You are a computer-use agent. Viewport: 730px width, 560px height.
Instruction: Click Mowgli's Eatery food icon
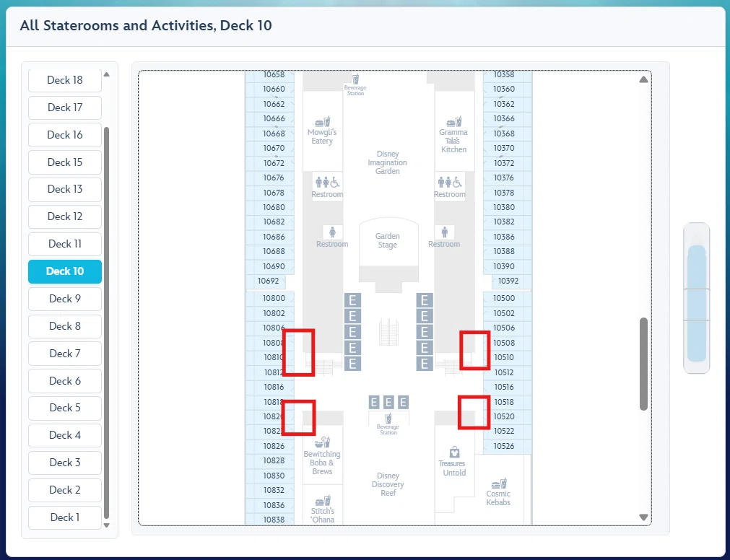(323, 122)
